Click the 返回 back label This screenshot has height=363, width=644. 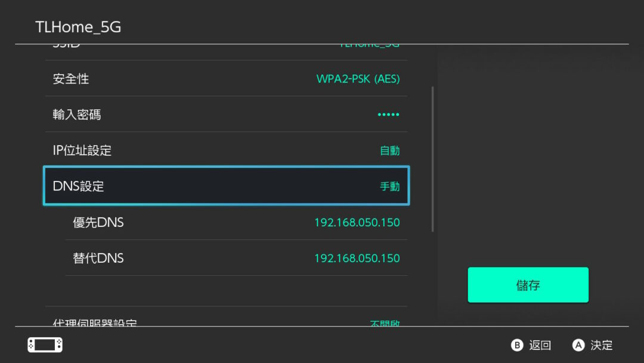[540, 345]
